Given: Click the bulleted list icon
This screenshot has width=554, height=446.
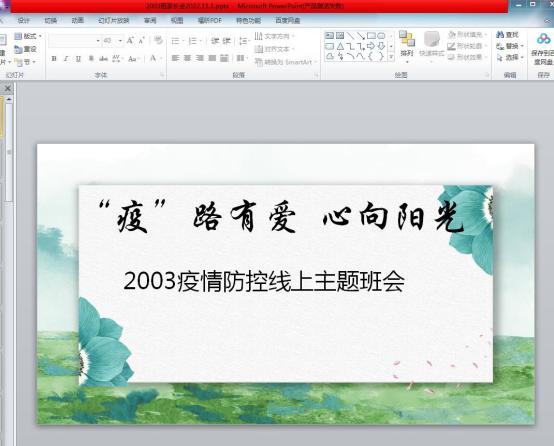Looking at the screenshot, I should click(x=176, y=41).
